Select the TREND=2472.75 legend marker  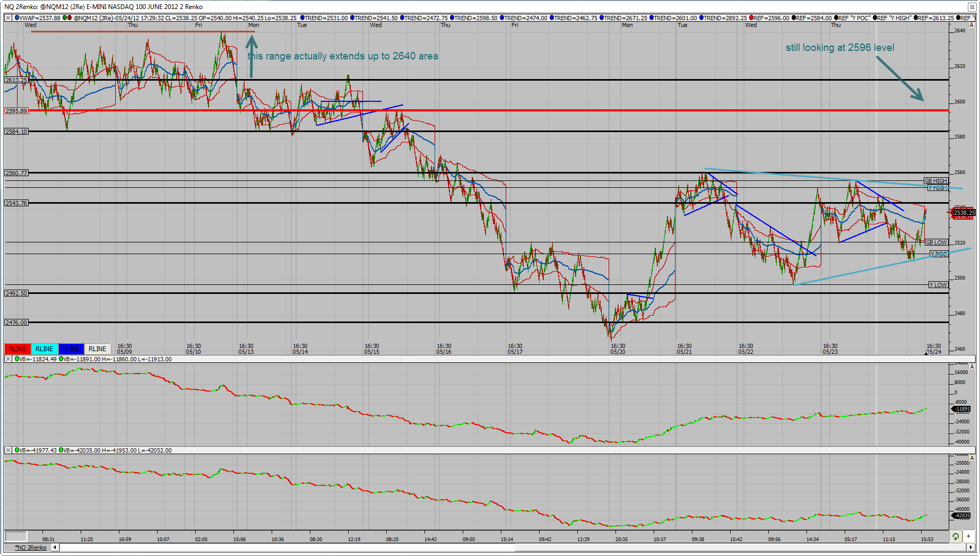tap(402, 18)
